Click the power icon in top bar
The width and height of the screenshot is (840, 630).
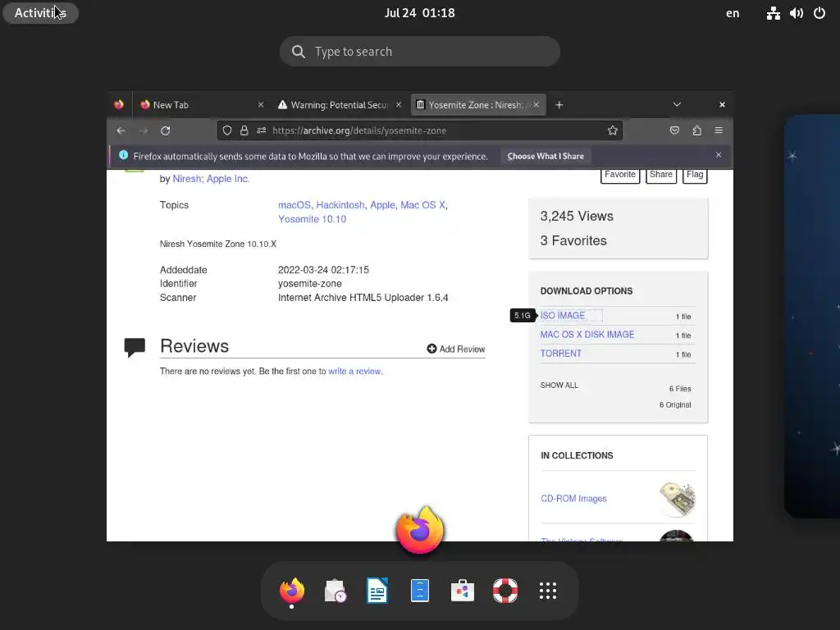(x=819, y=13)
